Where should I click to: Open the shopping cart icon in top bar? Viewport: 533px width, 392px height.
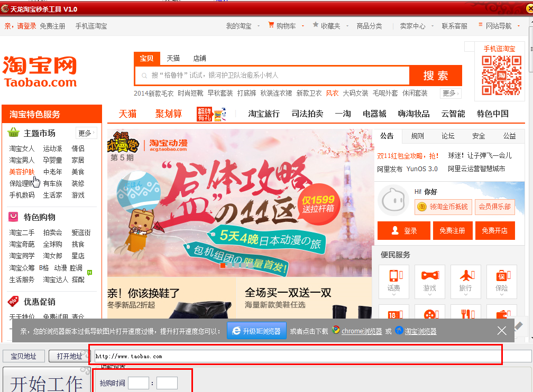tap(271, 25)
